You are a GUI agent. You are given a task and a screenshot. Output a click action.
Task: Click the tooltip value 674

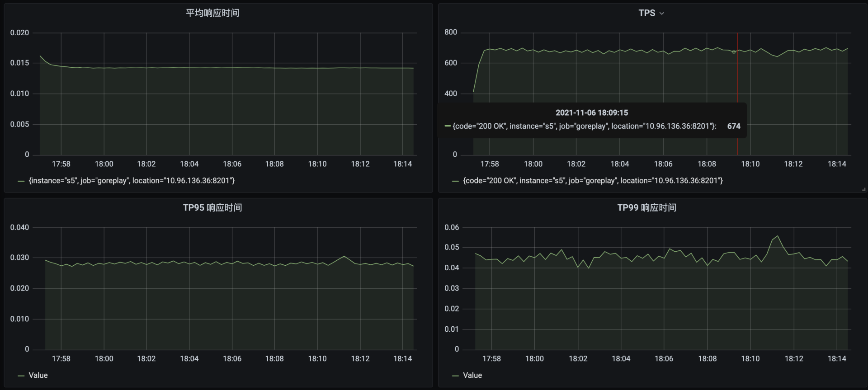pyautogui.click(x=734, y=127)
